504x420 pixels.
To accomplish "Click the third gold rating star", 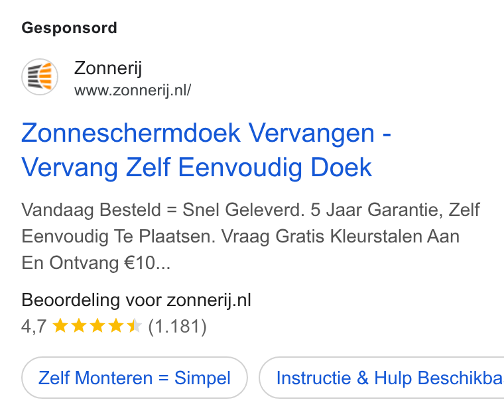I will (x=97, y=325).
